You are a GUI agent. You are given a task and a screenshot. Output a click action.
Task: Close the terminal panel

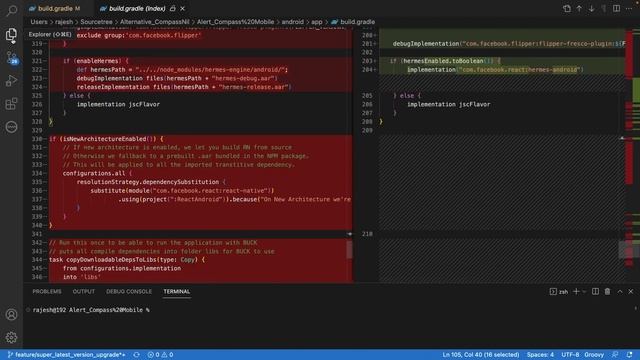coord(631,291)
